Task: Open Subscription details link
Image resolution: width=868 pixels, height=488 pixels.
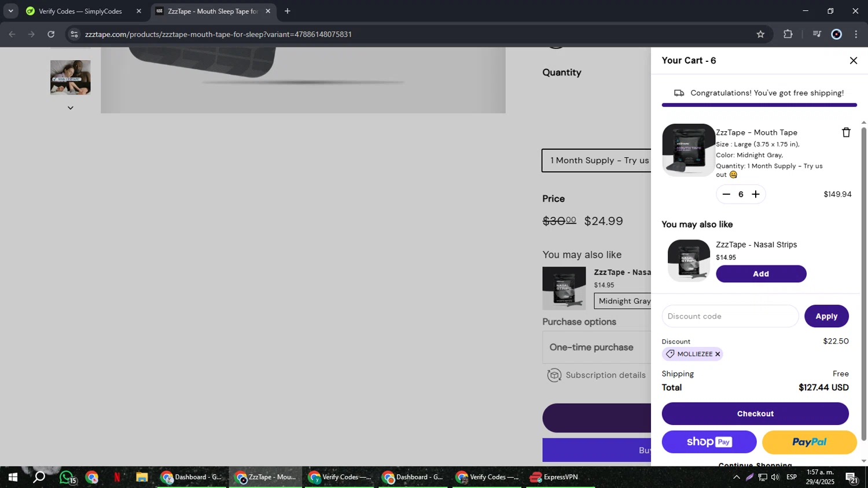Action: click(x=605, y=375)
